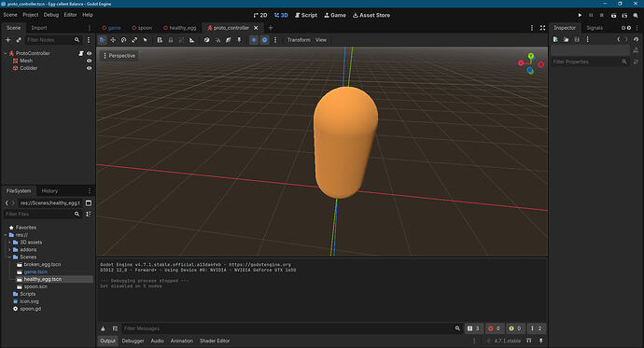The height and width of the screenshot is (348, 644).
Task: Expand the addons folder
Action: (9, 249)
